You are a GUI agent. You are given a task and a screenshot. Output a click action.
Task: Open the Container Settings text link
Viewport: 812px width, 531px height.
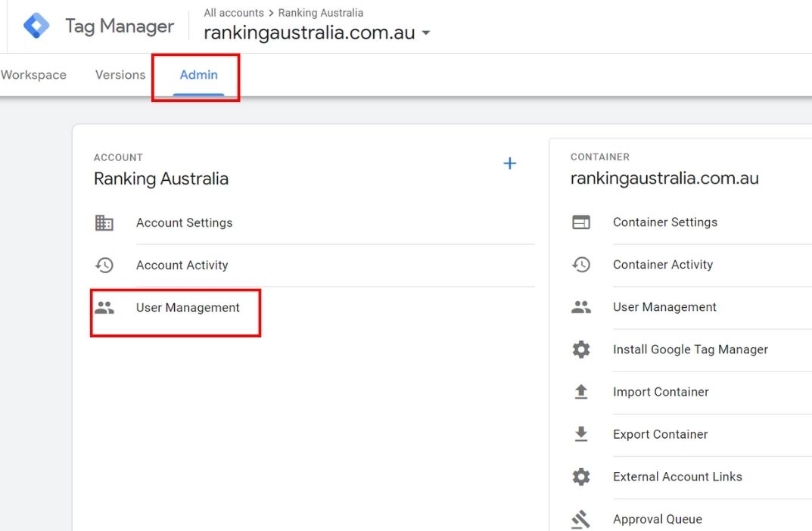tap(665, 222)
